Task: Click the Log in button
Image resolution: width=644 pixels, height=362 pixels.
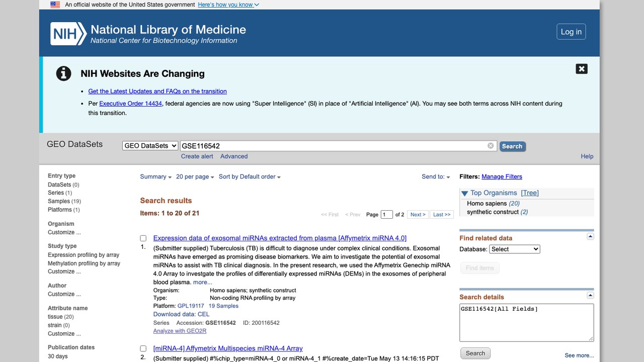Action: point(571,32)
